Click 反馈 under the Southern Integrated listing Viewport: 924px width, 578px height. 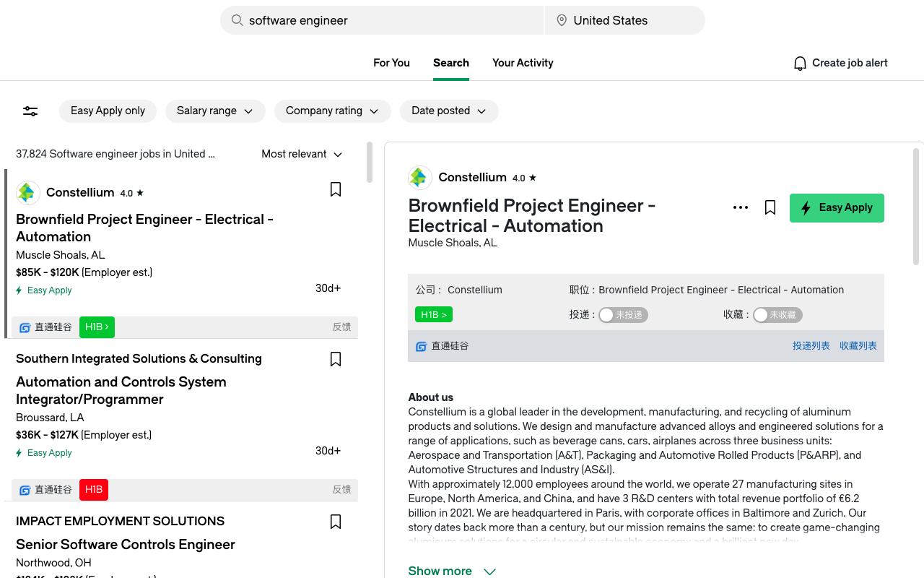click(341, 490)
